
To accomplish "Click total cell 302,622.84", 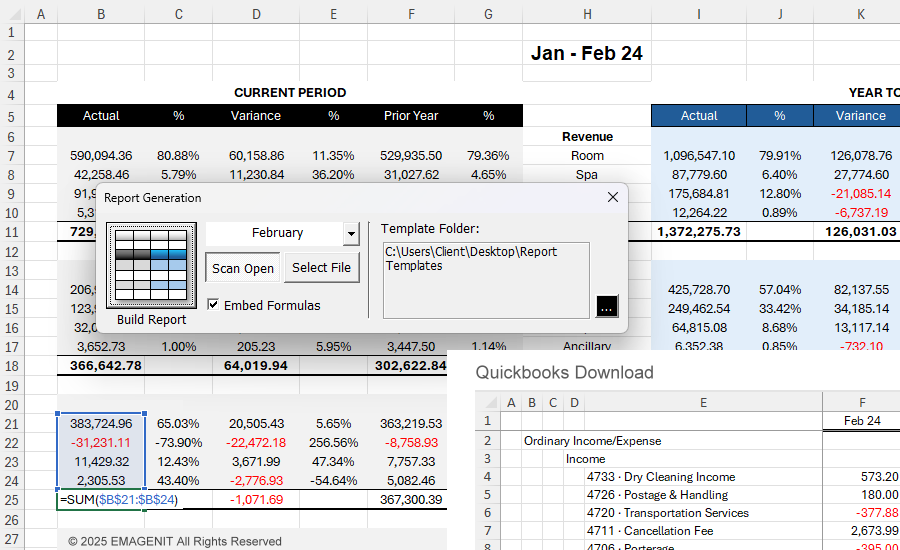I will (409, 366).
